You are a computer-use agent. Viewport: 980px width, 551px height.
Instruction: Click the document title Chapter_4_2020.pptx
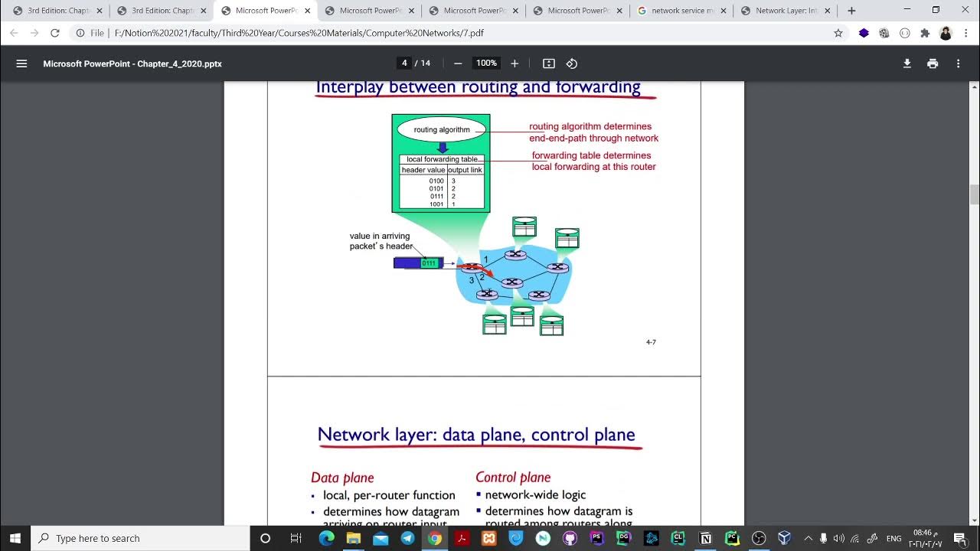pyautogui.click(x=132, y=64)
